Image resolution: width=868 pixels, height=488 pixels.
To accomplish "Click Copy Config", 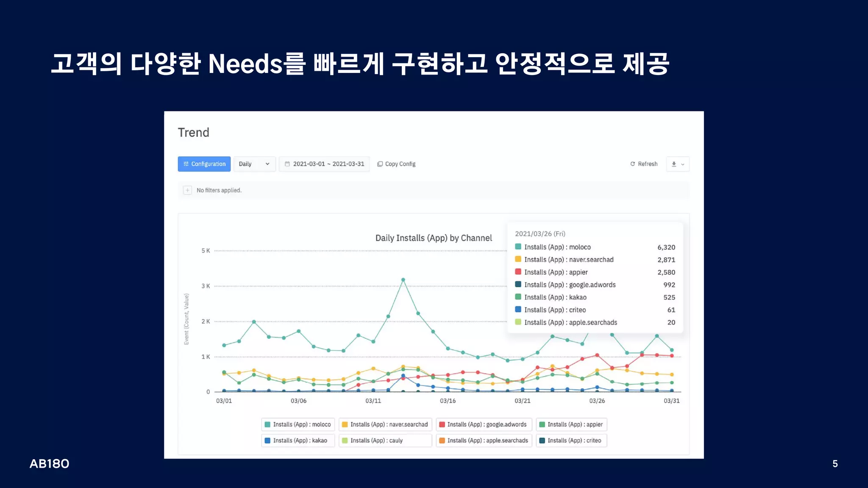I will (396, 164).
